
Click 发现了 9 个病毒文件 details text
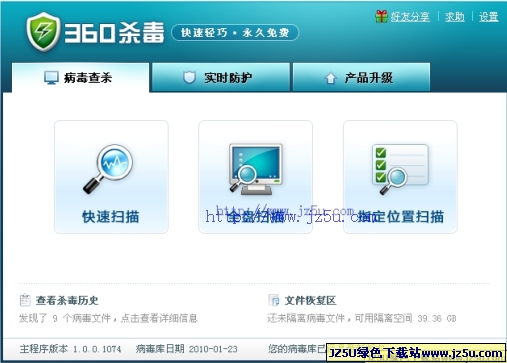pos(108,318)
